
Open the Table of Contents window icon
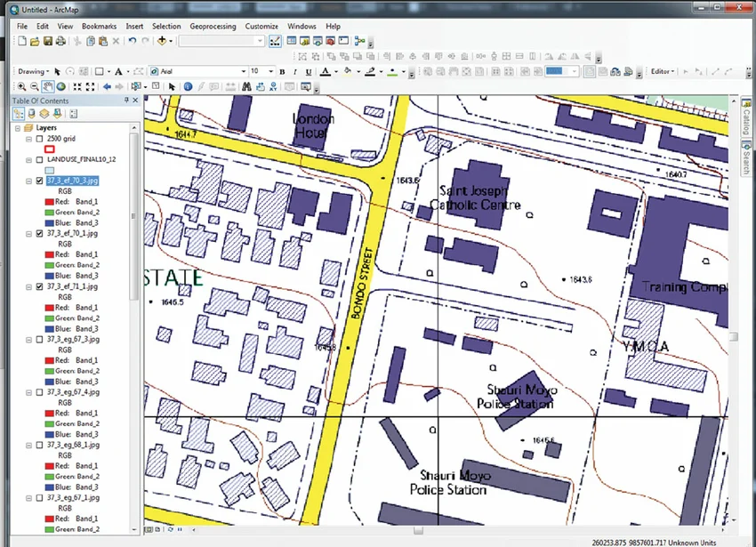pos(292,41)
